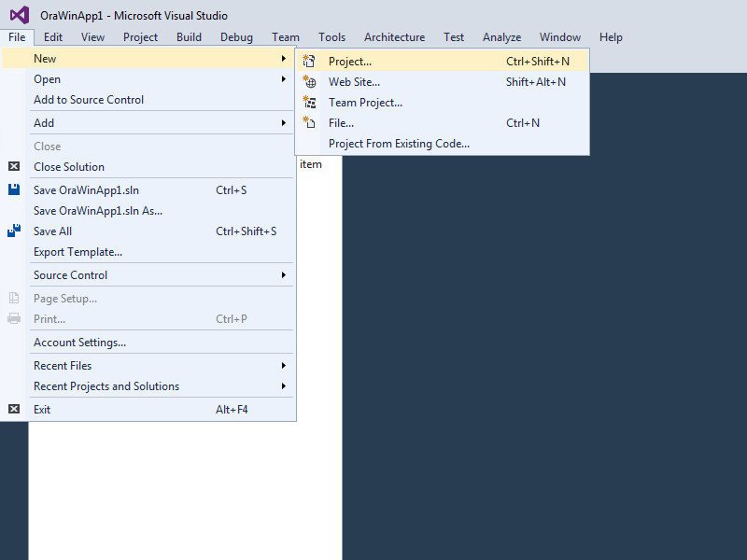Choose Account Settings from File menu

pos(79,343)
